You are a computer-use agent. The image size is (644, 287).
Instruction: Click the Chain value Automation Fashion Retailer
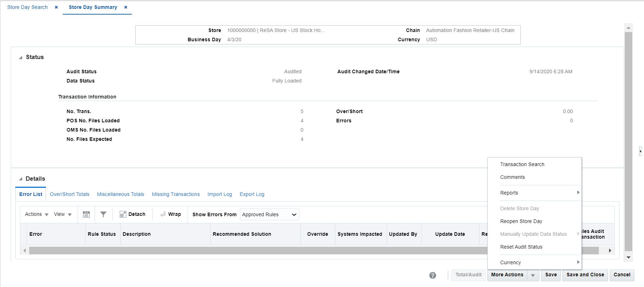[x=470, y=30]
